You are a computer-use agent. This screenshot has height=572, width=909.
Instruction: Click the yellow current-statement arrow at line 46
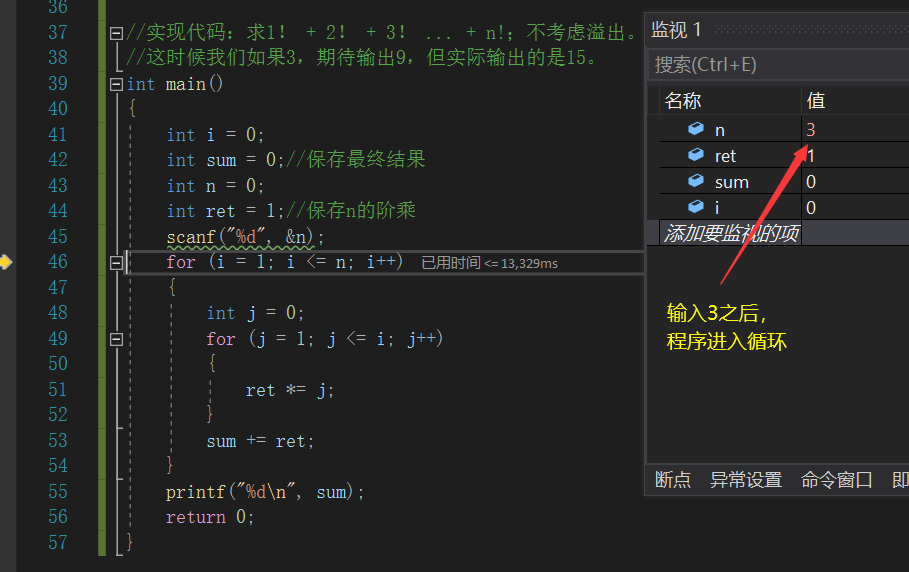coord(6,262)
